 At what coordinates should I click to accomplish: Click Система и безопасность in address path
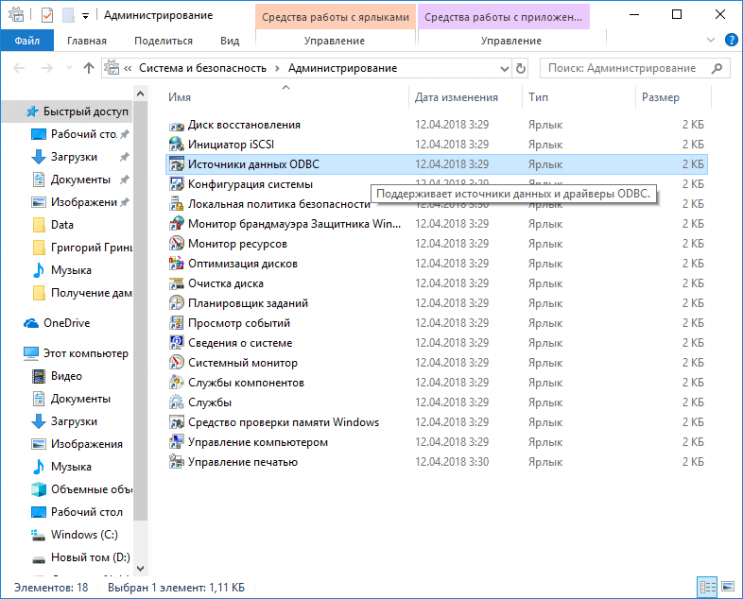click(203, 69)
